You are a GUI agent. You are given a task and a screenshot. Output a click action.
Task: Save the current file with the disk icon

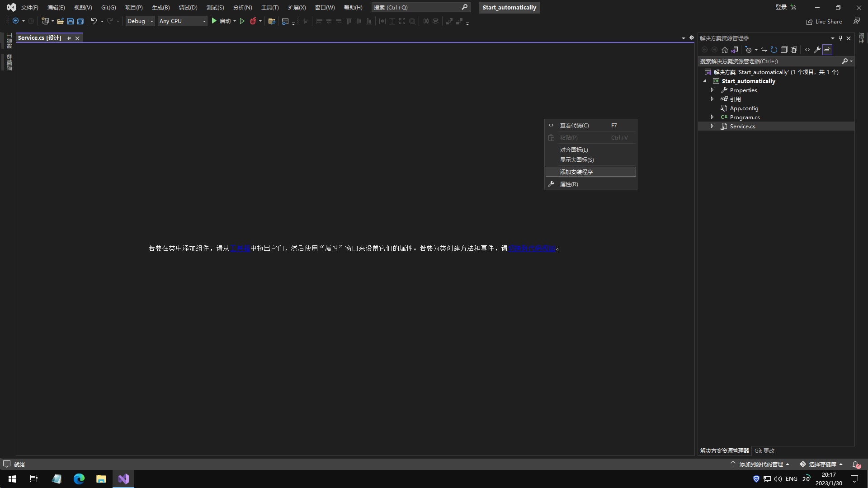click(x=71, y=21)
